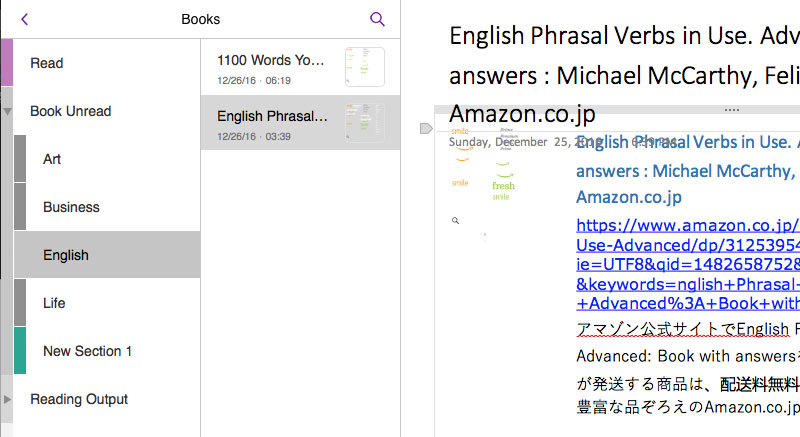Open the Art section
800x437 pixels.
click(107, 159)
